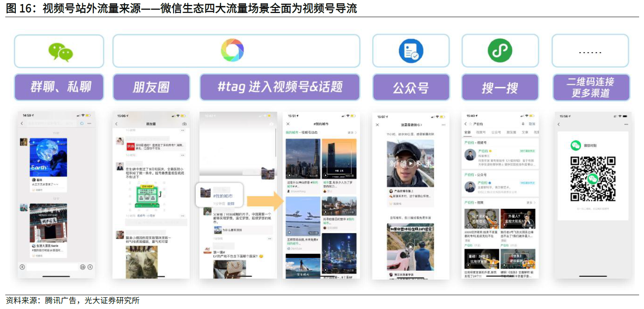Image resolution: width=644 pixels, height=309 pixels.
Task: Open the three-dot menu on QR code screen
Action: [x=626, y=124]
